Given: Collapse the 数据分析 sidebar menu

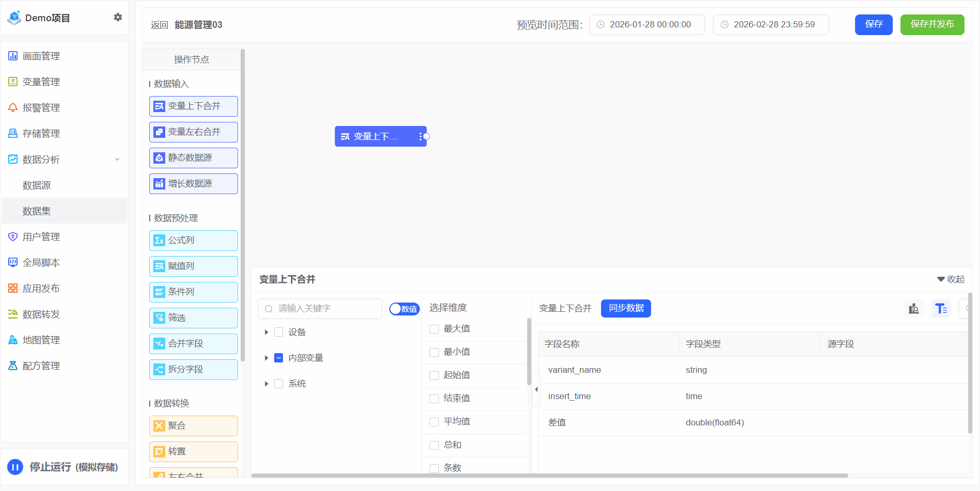Looking at the screenshot, I should point(117,160).
